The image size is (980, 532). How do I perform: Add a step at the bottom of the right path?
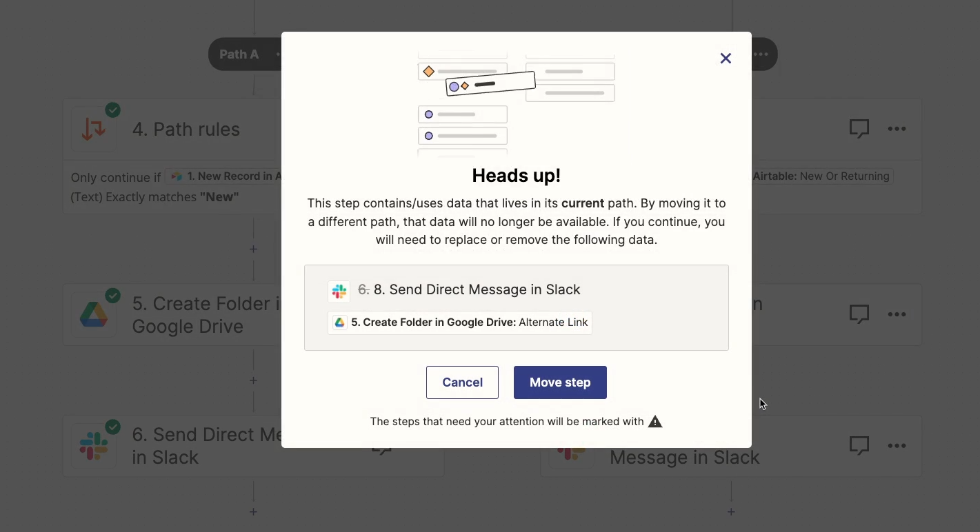click(731, 511)
